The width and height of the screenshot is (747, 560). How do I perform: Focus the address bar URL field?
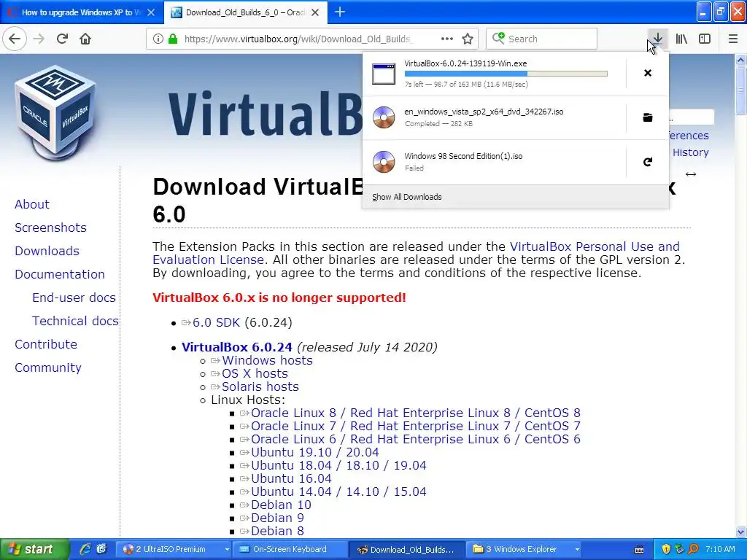click(x=298, y=39)
